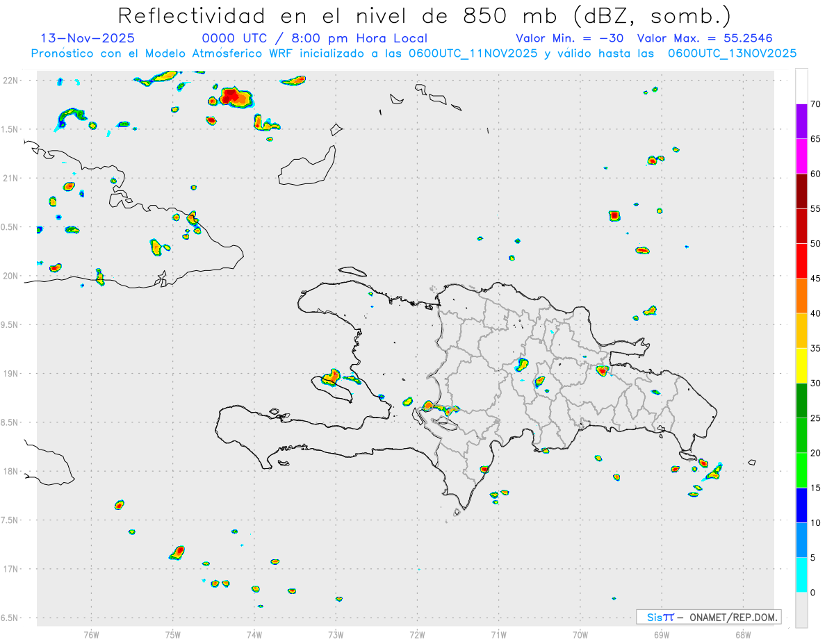Click the purple 65–70 dBZ colorbar segment

coord(801,122)
